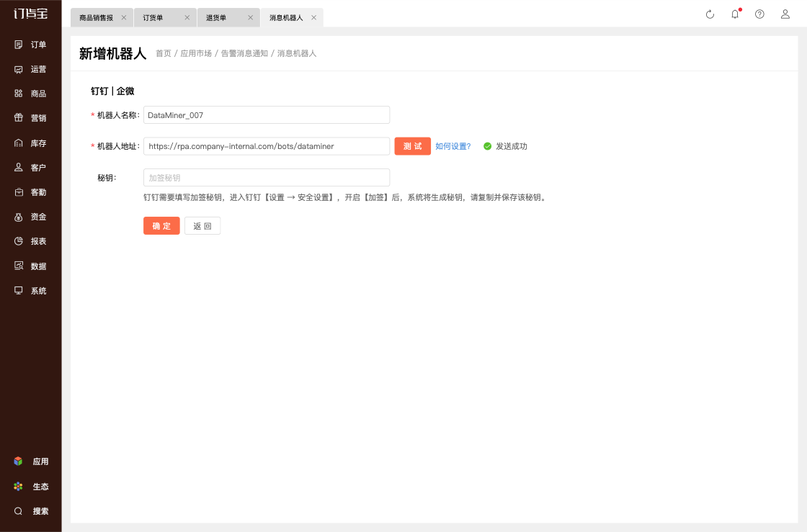Open the 生态 ecosystem icon
The width and height of the screenshot is (807, 532).
point(19,487)
